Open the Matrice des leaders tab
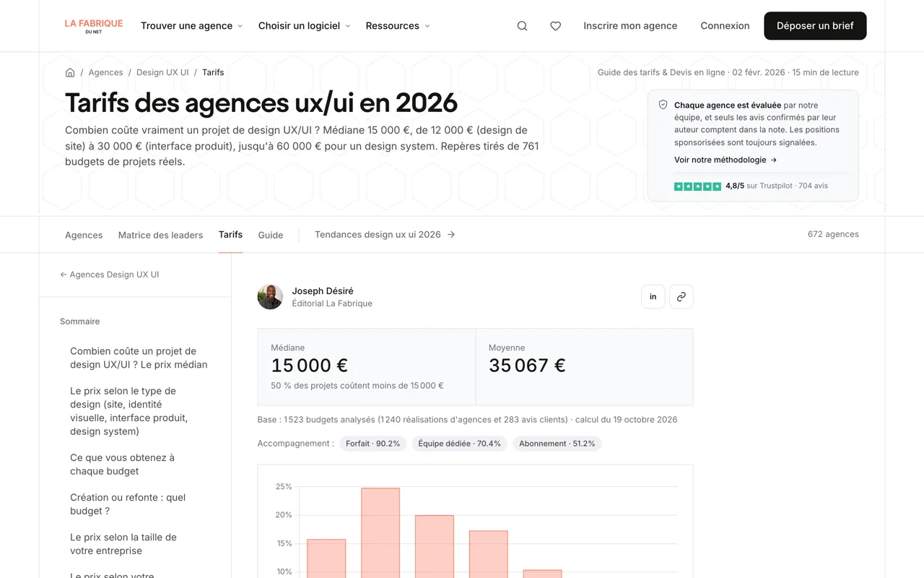The image size is (924, 578). [160, 235]
